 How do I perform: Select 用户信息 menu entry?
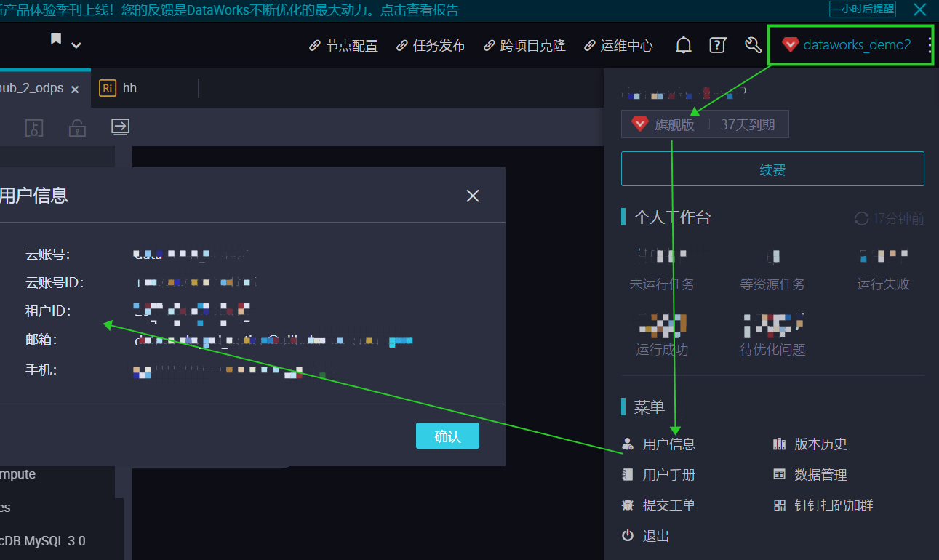pos(669,444)
